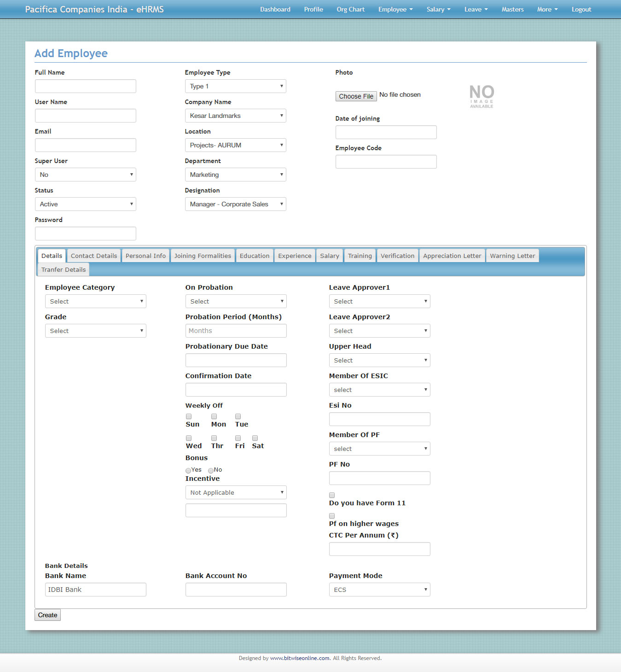Click the Choose File button

(356, 96)
